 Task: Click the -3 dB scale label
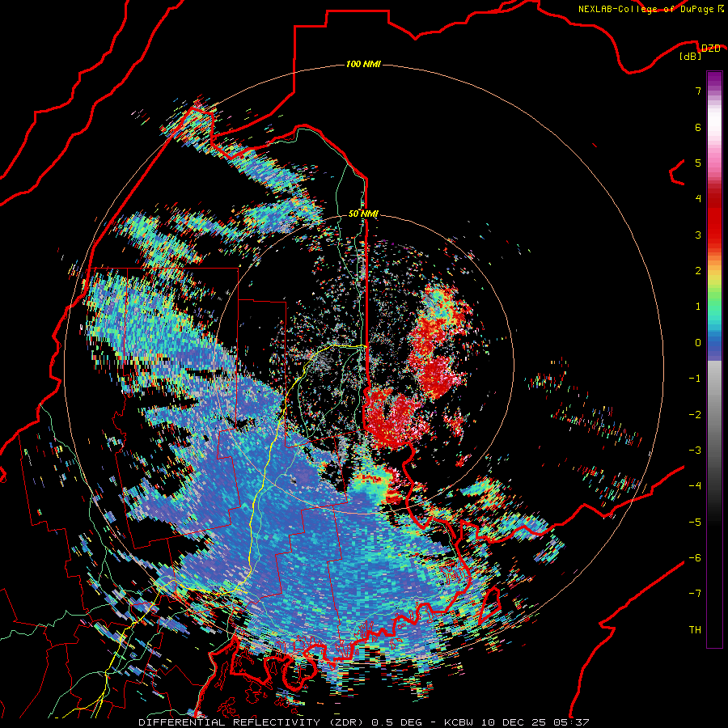[695, 451]
